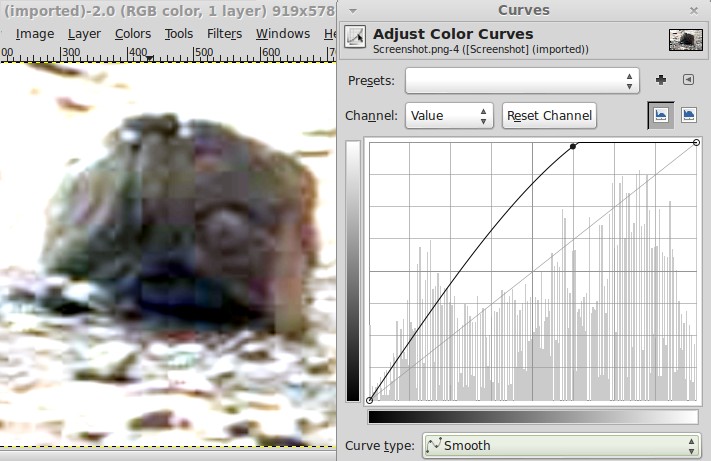
Task: Open the Tools menu
Action: 179,33
